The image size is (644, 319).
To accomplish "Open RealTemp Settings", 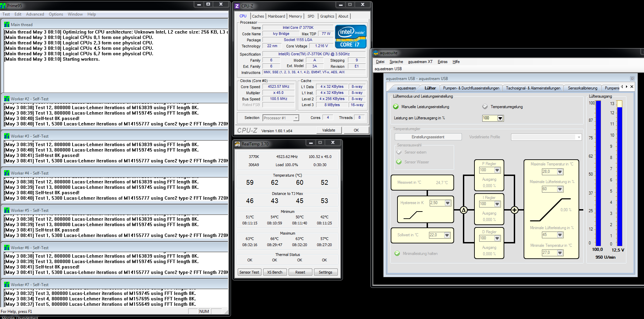I will (x=326, y=272).
